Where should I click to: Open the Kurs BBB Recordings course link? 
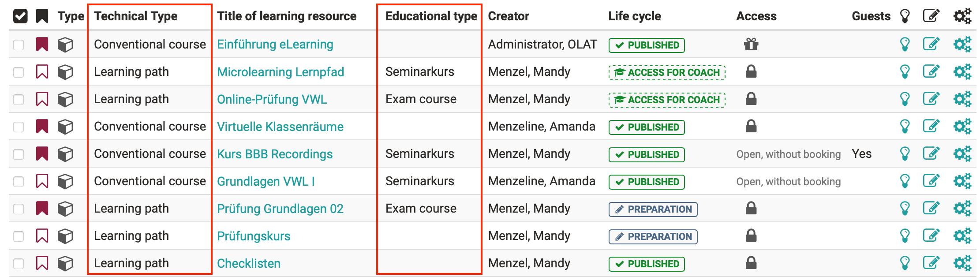pyautogui.click(x=274, y=154)
